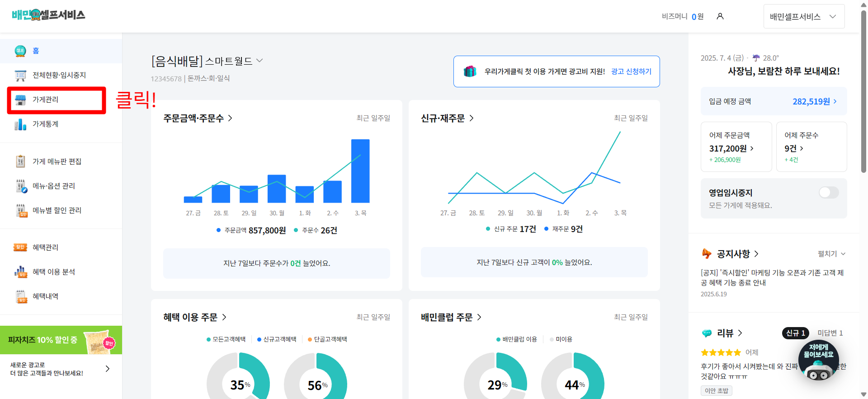Click the gift box icon in ad banner

point(470,71)
